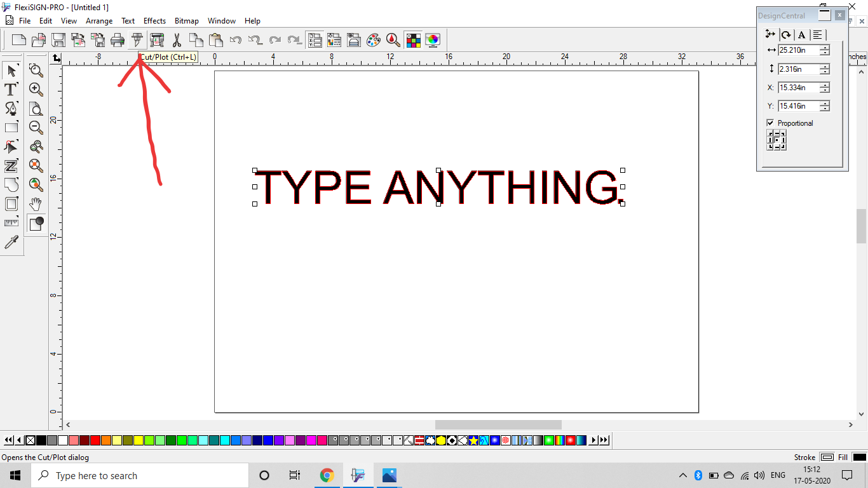Save the document using the floppy disk icon
The width and height of the screenshot is (868, 488).
(x=58, y=40)
